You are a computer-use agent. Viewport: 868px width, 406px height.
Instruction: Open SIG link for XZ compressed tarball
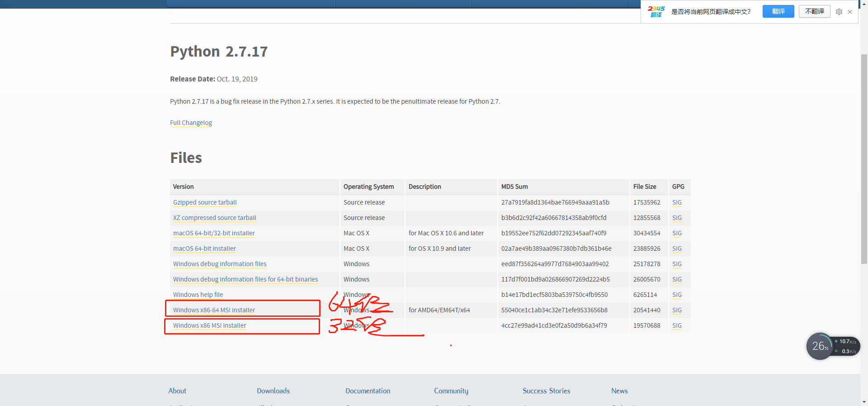(x=677, y=218)
